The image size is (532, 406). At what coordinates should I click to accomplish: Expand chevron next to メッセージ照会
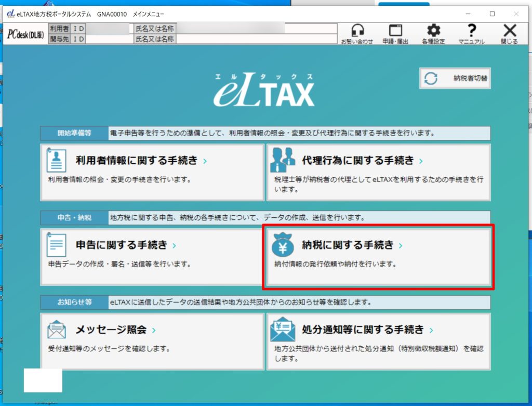(x=154, y=330)
